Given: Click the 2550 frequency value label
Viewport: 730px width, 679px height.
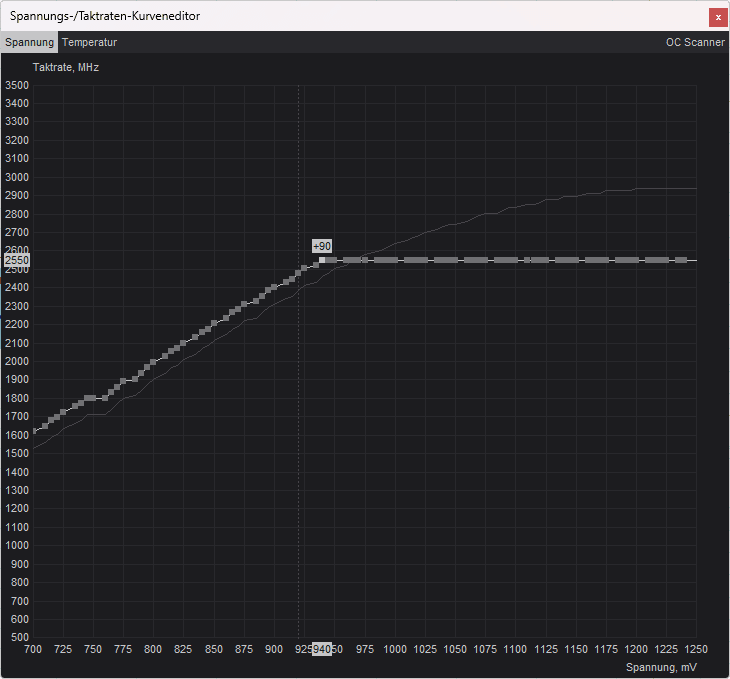Looking at the screenshot, I should [x=17, y=260].
